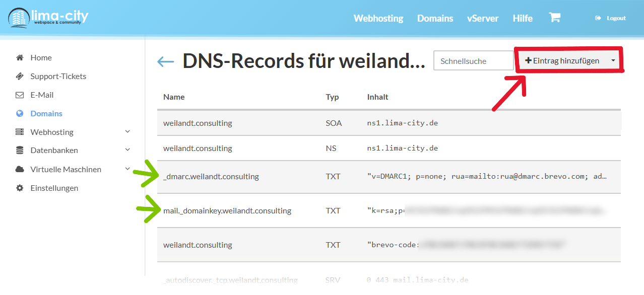This screenshot has width=644, height=295.
Task: Click the NS row name weilandt.consulting
Action: (198, 148)
